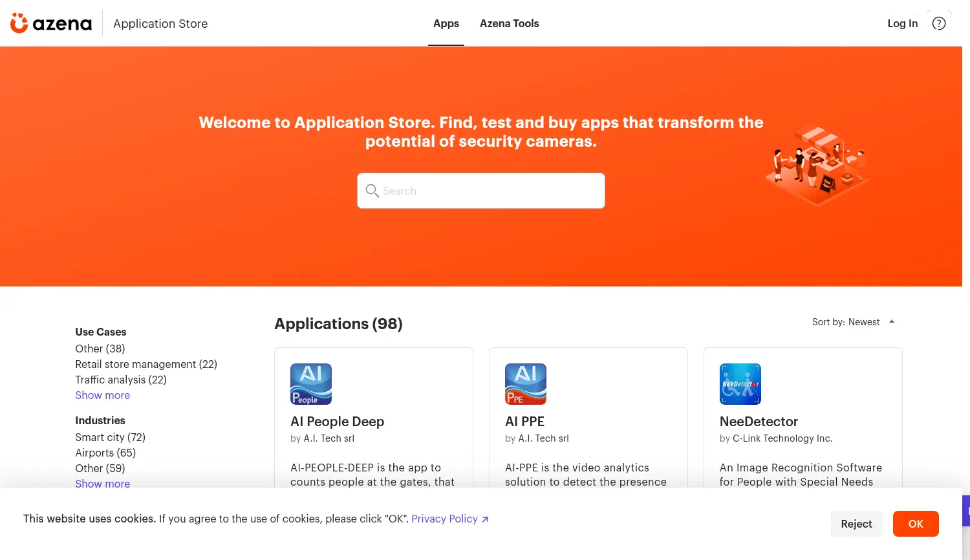The image size is (970, 560).
Task: Open the Azena Tools tab
Action: click(x=509, y=23)
